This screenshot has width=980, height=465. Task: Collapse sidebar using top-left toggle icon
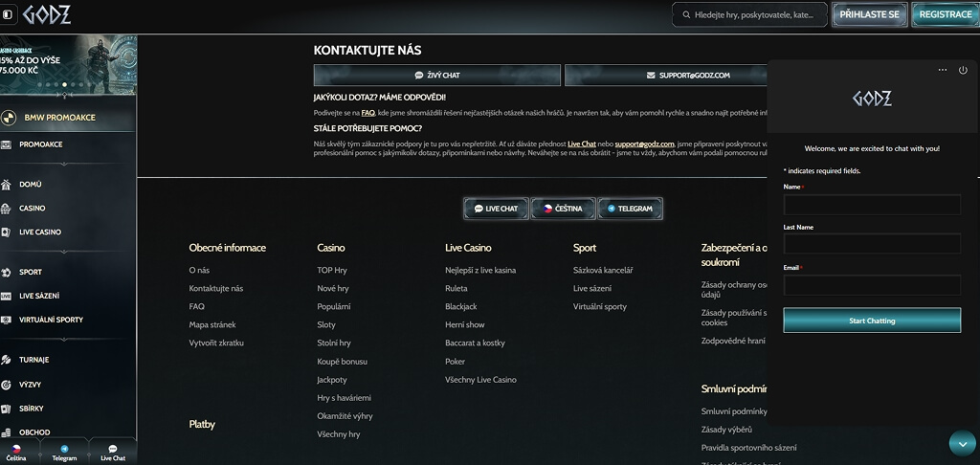(x=7, y=14)
